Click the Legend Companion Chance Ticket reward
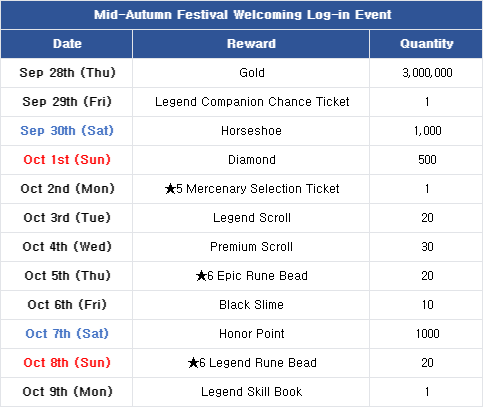This screenshot has width=483, height=407. pyautogui.click(x=252, y=102)
